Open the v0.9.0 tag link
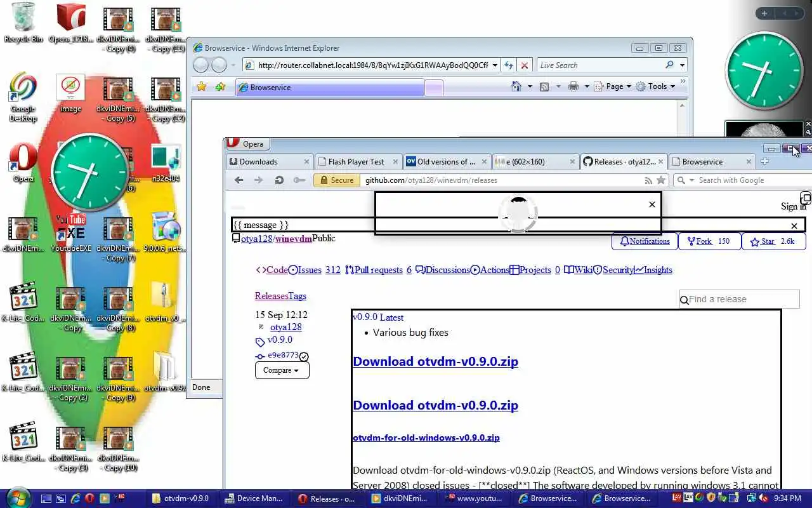The width and height of the screenshot is (812, 508). point(280,340)
